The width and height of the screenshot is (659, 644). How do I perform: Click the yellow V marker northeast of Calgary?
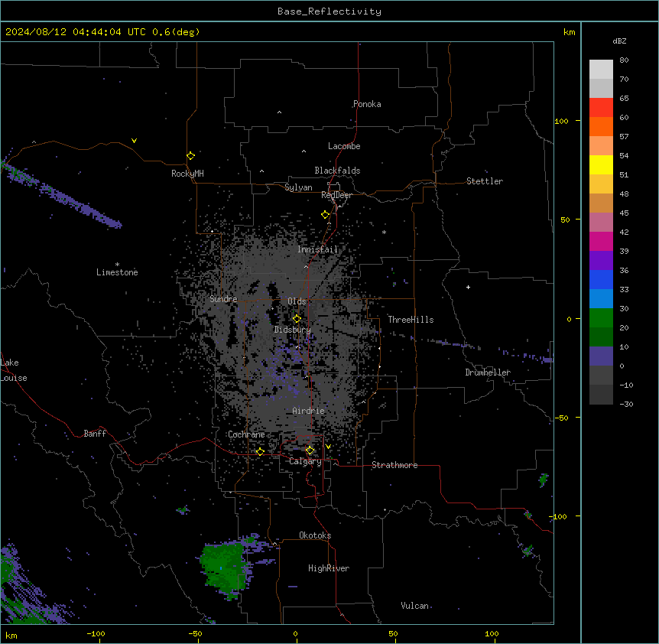click(x=328, y=447)
